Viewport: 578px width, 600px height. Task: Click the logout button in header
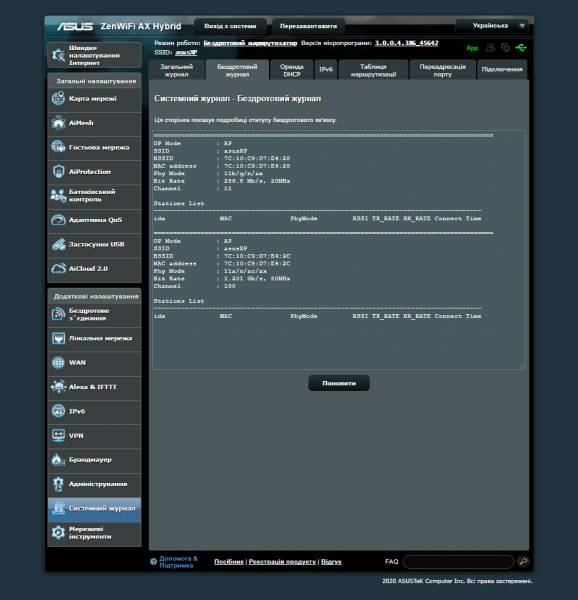coord(230,26)
